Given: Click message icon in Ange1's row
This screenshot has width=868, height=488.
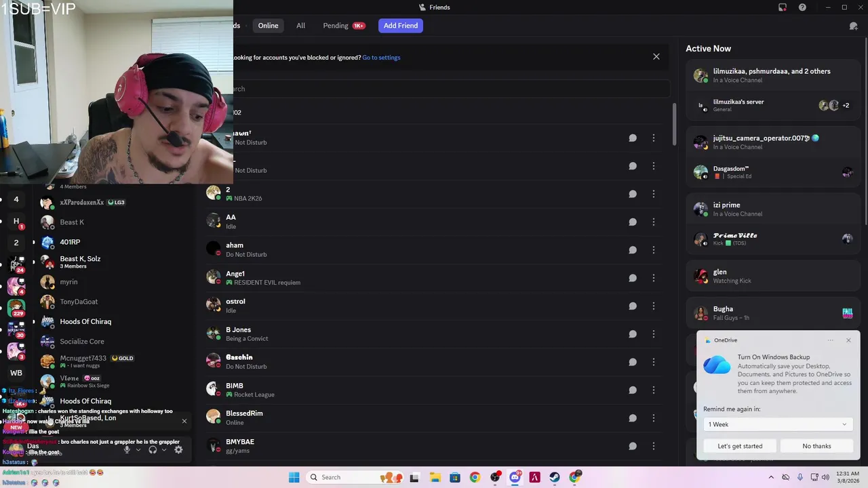Looking at the screenshot, I should click(x=632, y=278).
